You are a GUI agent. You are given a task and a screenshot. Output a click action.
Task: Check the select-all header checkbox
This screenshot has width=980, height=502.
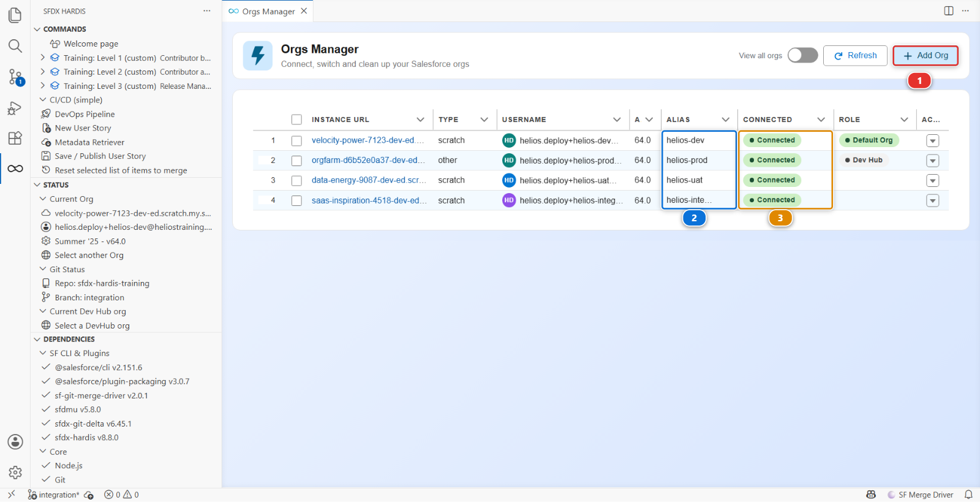coord(296,120)
